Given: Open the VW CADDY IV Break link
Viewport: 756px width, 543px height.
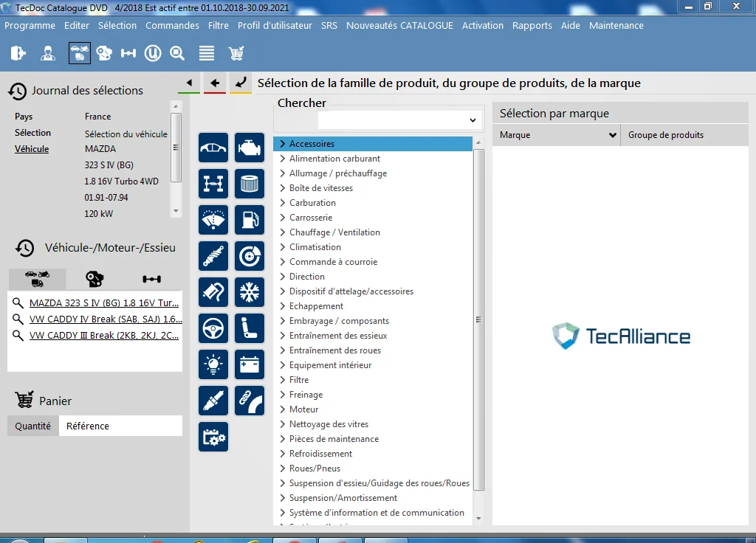Looking at the screenshot, I should tap(106, 319).
